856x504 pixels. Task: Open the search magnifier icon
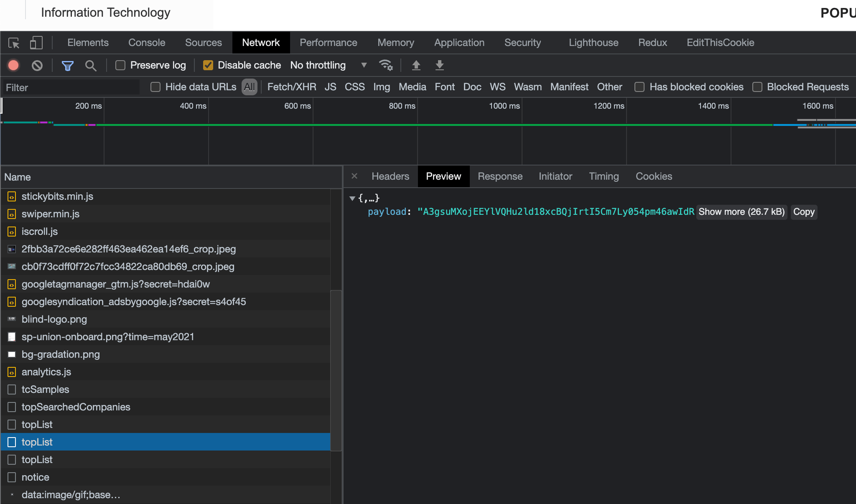pyautogui.click(x=90, y=65)
